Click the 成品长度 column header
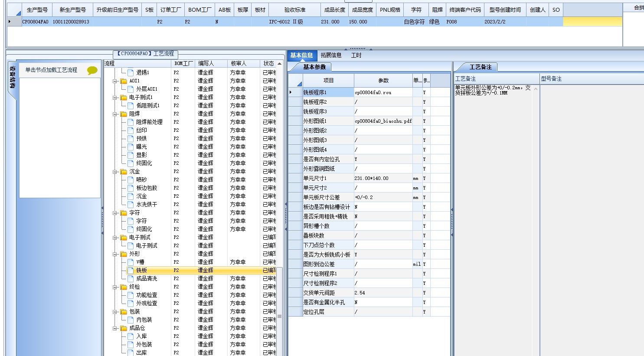 [x=334, y=10]
